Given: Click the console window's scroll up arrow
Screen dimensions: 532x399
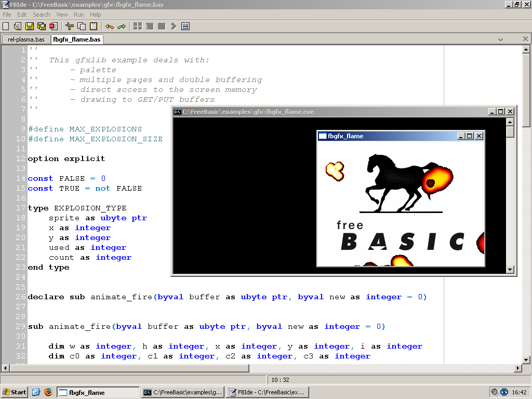Looking at the screenshot, I should 510,122.
